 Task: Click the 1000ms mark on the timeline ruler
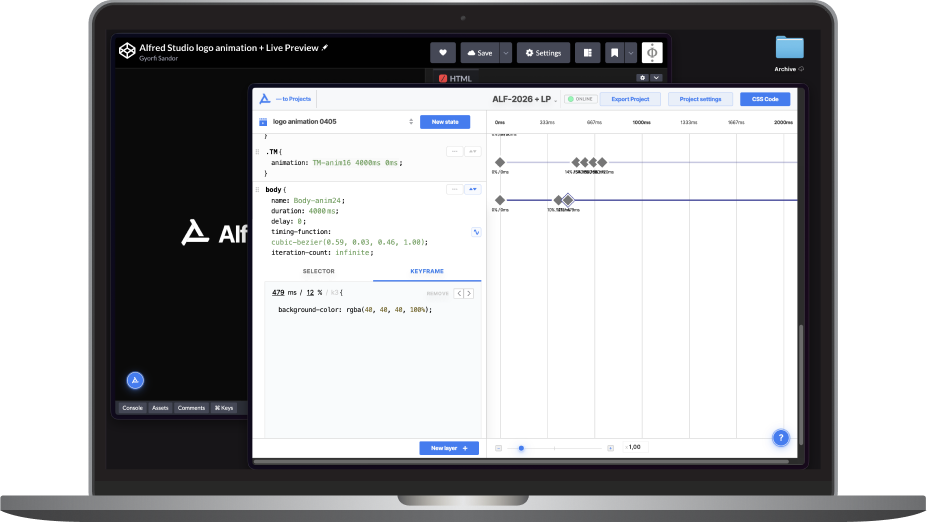641,122
